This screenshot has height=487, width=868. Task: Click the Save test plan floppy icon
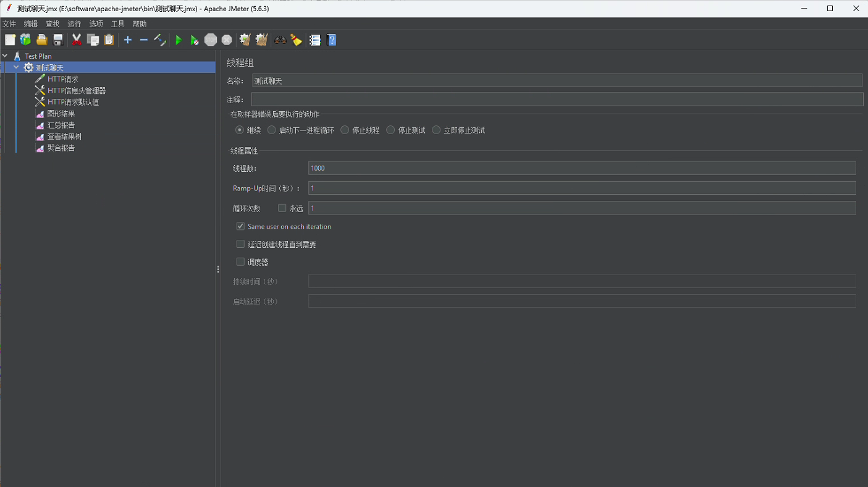[x=58, y=40]
